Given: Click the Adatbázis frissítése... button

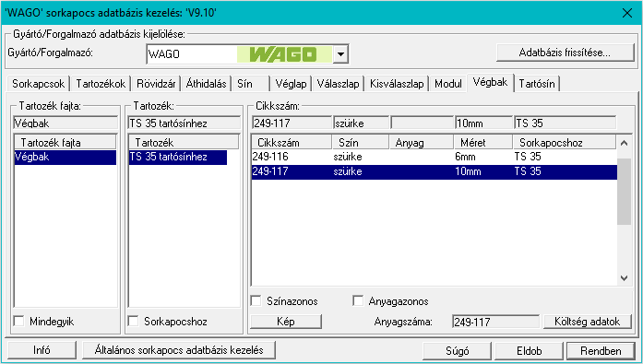Looking at the screenshot, I should tap(566, 53).
